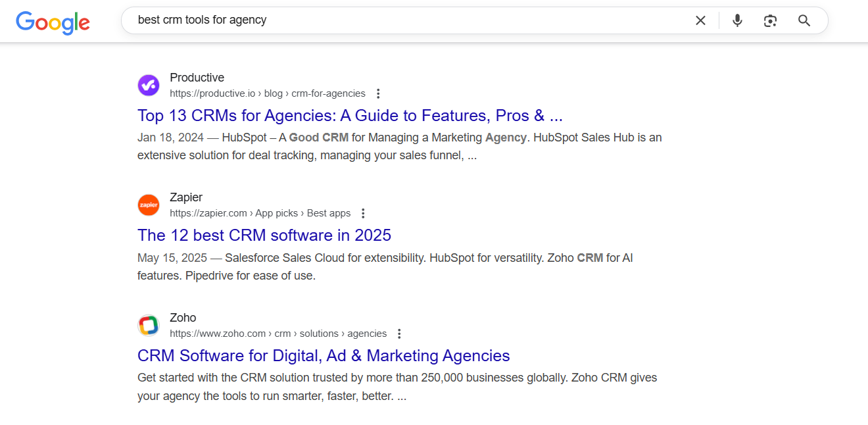Visit the Zoho CRM for agencies page

tap(323, 355)
